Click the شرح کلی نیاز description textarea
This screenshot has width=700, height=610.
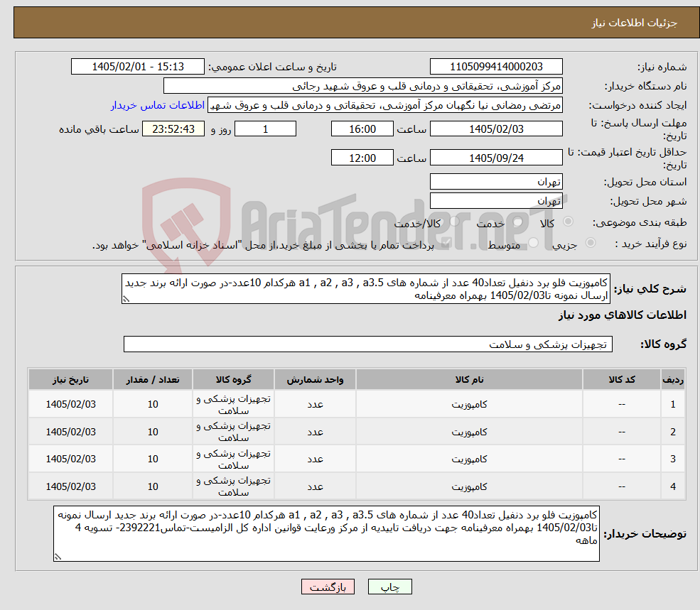365,289
